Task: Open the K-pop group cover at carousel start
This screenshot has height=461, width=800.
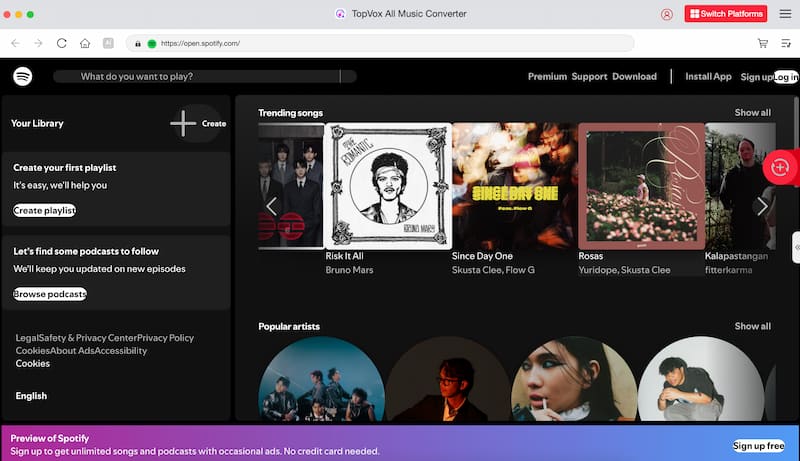Action: pos(291,186)
